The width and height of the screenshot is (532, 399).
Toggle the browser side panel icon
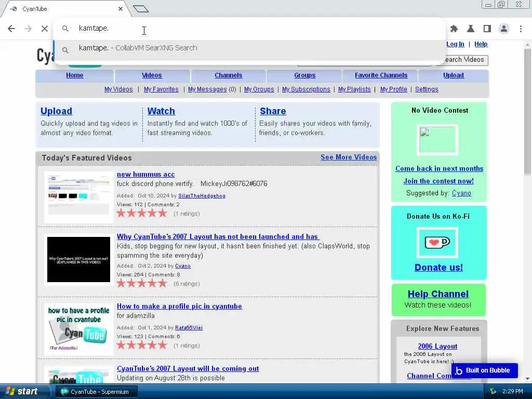[x=487, y=29]
